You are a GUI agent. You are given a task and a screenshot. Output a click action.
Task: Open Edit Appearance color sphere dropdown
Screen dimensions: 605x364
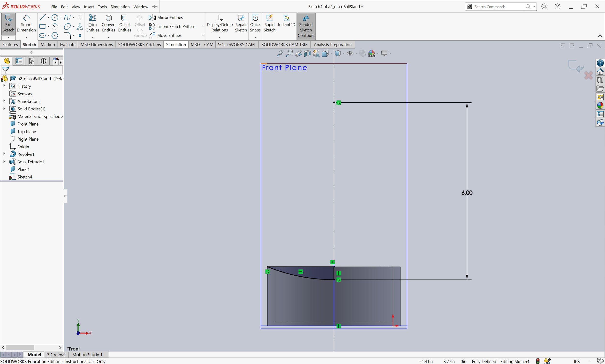tap(378, 53)
